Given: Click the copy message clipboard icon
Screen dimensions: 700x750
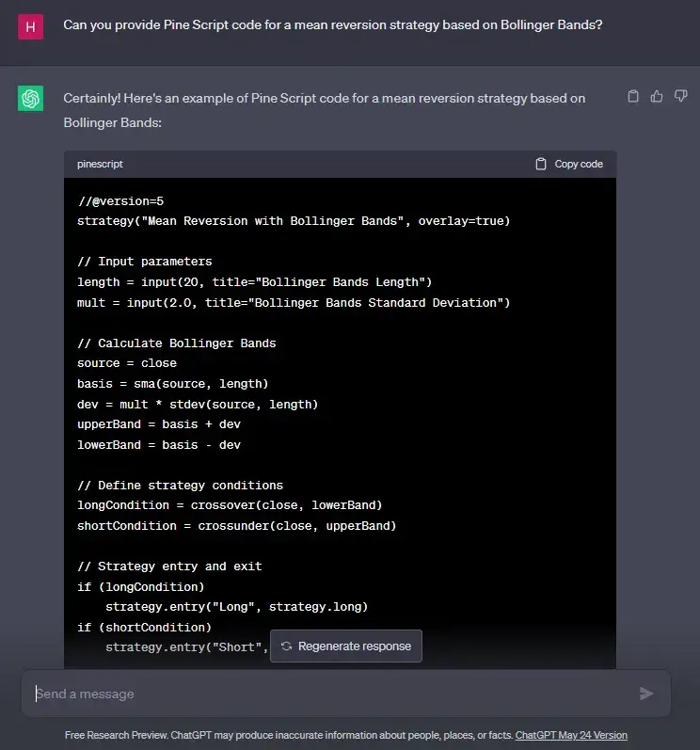Looking at the screenshot, I should point(633,96).
